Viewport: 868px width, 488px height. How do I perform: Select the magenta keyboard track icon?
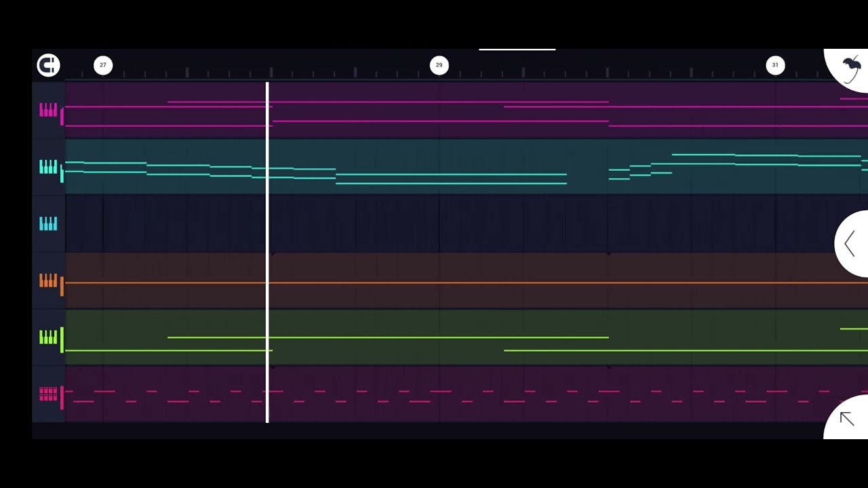[x=48, y=110]
